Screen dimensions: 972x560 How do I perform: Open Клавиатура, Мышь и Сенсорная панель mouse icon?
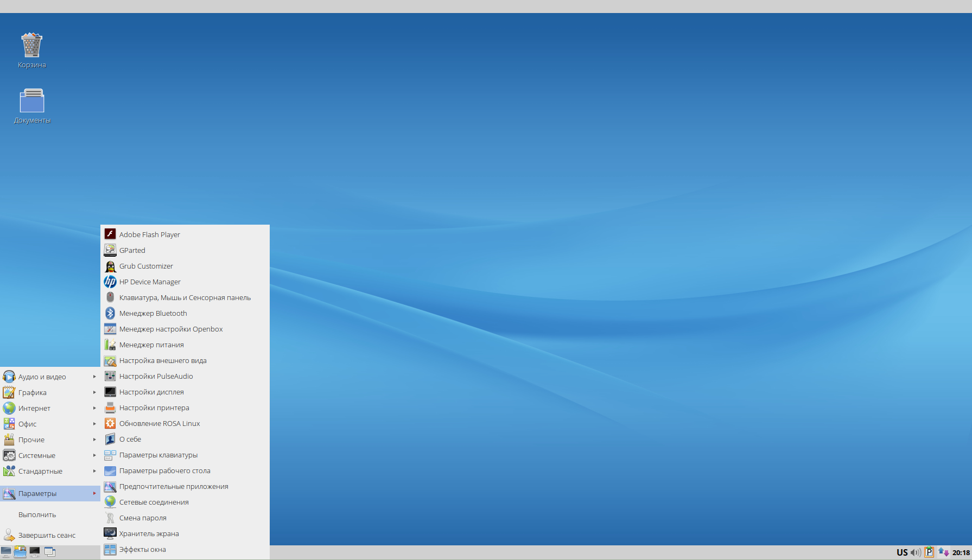coord(110,297)
